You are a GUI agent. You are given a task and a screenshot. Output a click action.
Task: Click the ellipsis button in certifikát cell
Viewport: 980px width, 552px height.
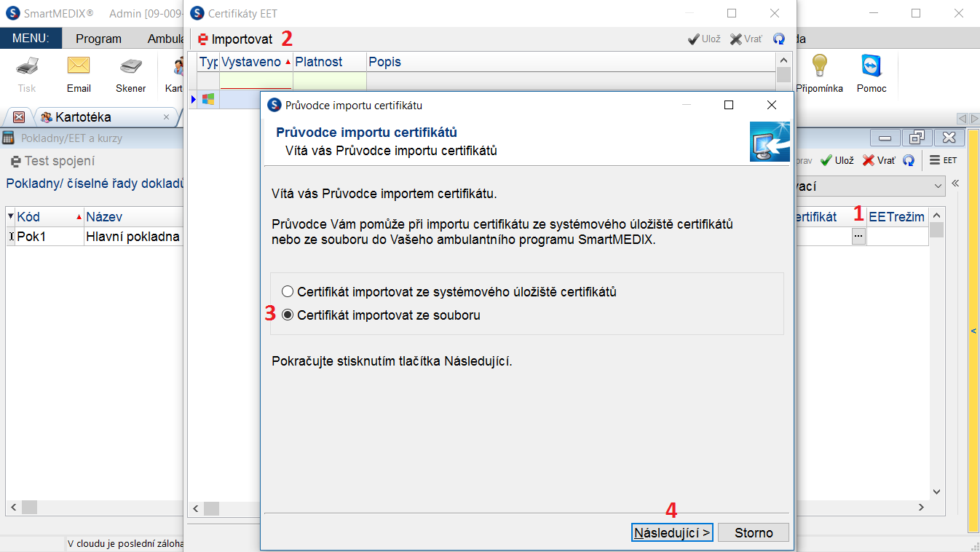coord(859,236)
